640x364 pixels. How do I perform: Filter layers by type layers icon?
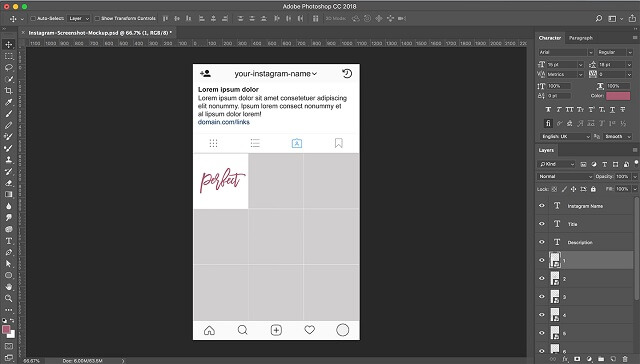click(604, 164)
